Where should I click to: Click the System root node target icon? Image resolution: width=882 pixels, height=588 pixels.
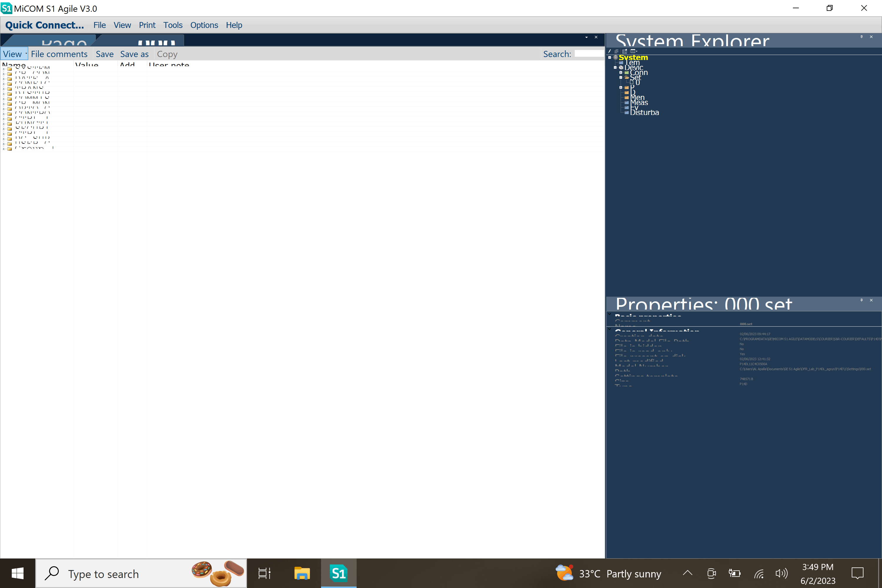coord(615,57)
